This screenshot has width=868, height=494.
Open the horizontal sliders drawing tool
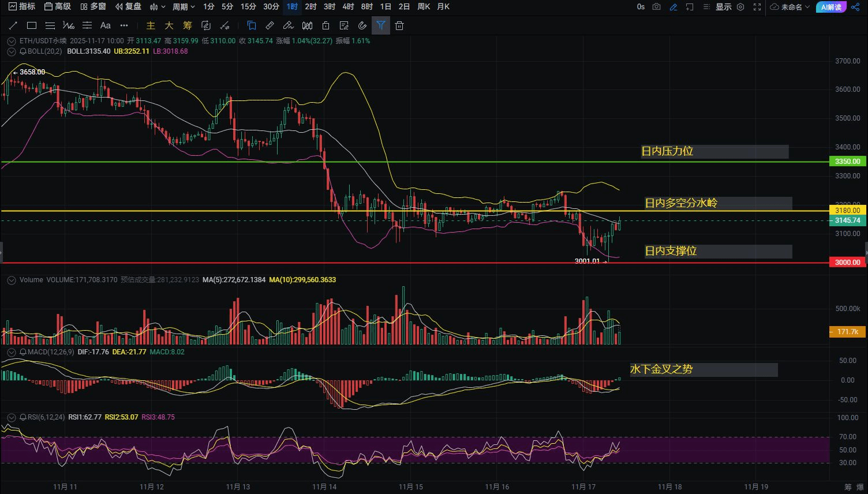87,25
